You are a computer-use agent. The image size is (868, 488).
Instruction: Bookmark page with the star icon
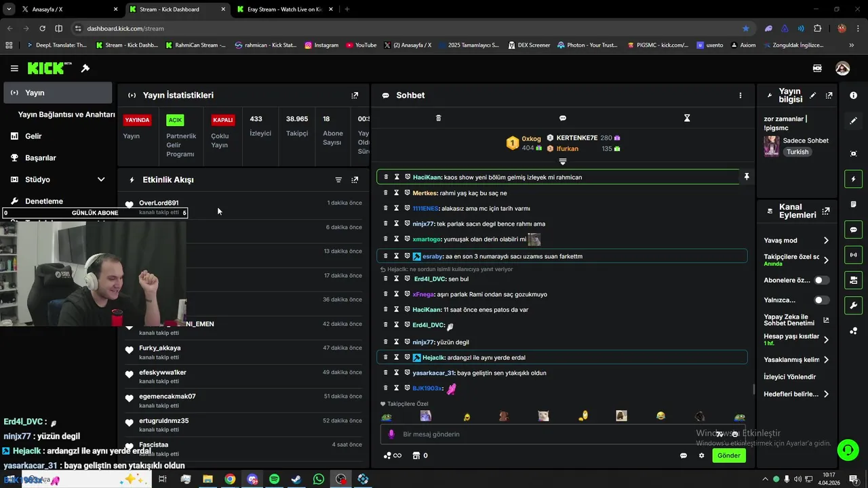(x=746, y=28)
